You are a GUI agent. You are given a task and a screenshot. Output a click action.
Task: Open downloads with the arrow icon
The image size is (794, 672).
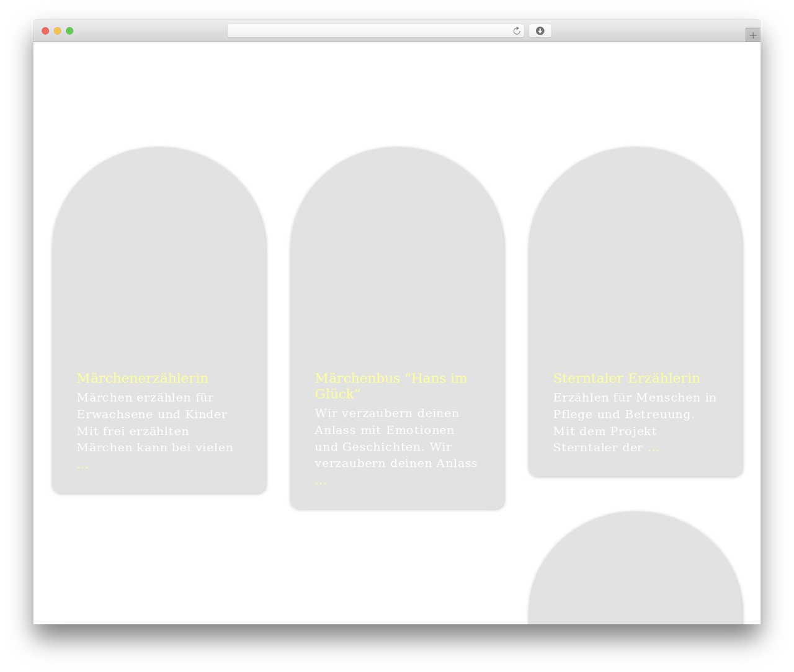coord(540,31)
